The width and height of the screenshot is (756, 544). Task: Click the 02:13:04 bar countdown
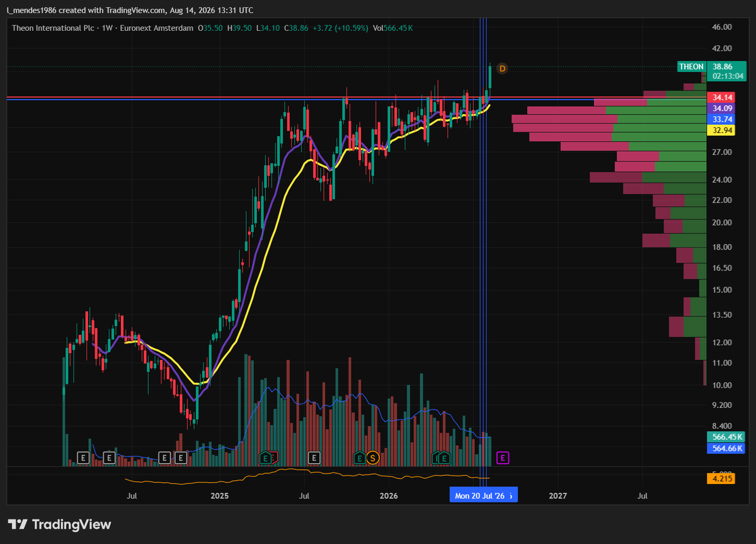click(726, 75)
